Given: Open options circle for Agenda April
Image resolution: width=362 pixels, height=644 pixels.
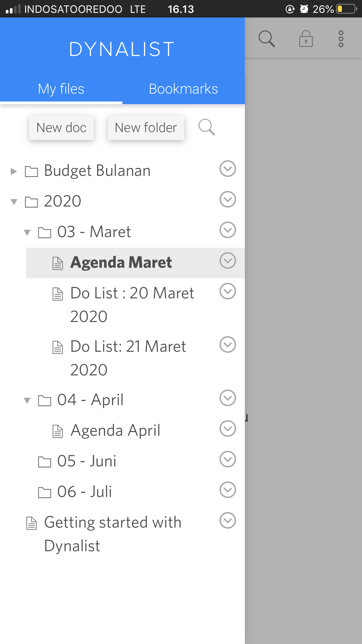Looking at the screenshot, I should [227, 428].
